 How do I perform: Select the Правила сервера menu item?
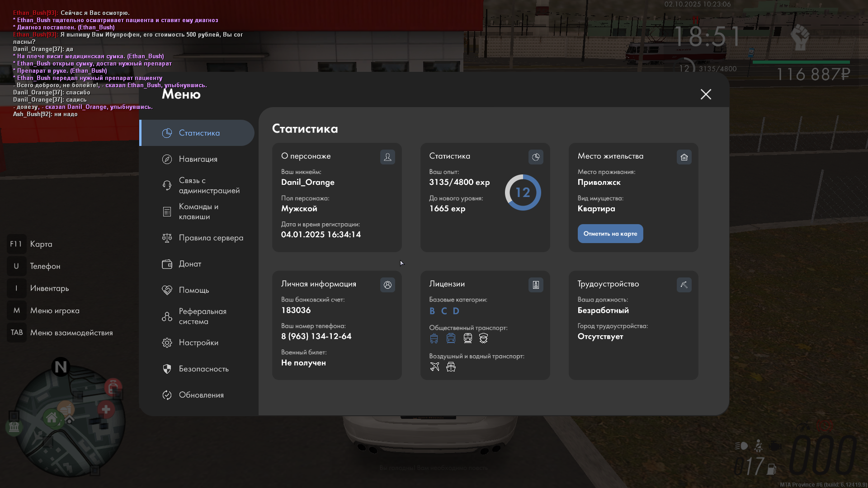pyautogui.click(x=211, y=238)
